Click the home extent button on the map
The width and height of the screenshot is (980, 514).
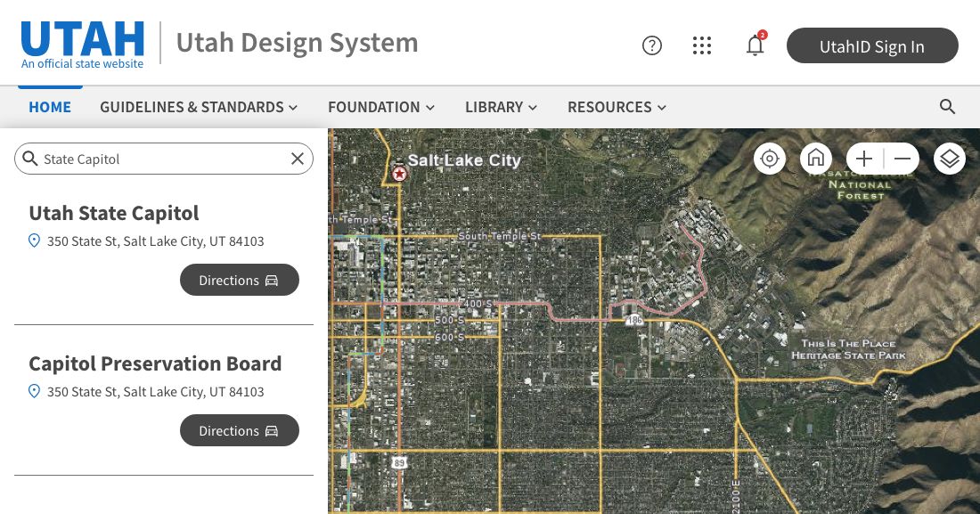coord(816,159)
